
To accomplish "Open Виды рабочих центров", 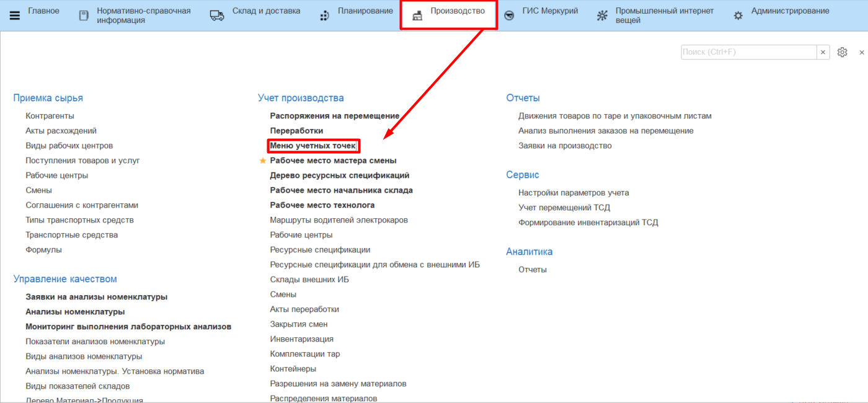I will pos(69,146).
